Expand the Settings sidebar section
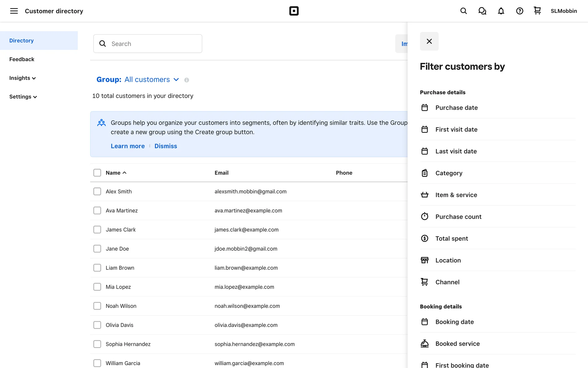588x368 pixels. pyautogui.click(x=23, y=97)
